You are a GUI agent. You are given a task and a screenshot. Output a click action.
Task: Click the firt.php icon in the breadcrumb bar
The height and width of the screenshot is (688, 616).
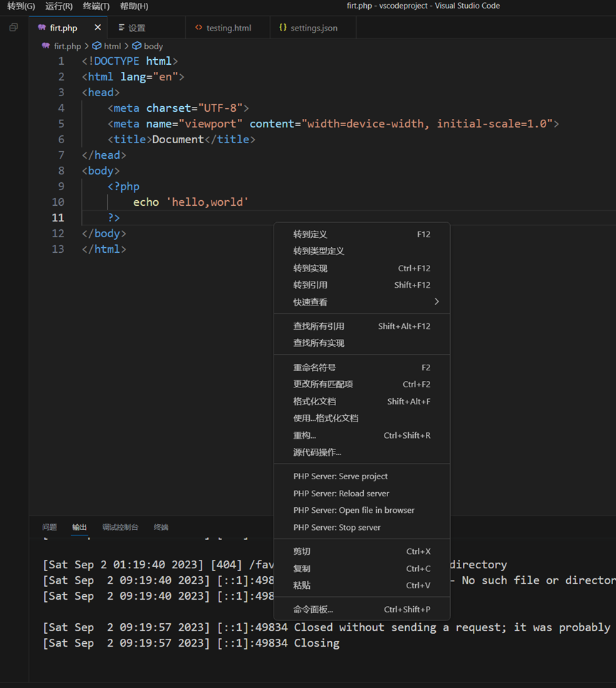click(x=45, y=46)
